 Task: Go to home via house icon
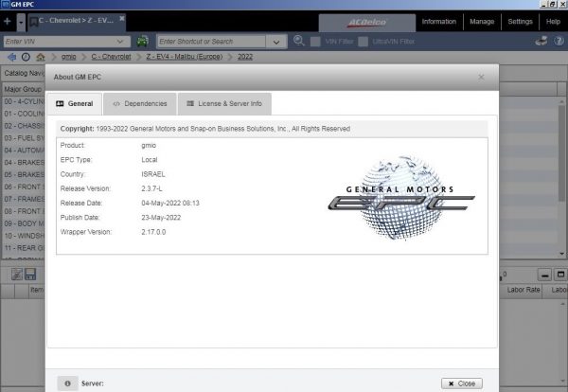[40, 57]
